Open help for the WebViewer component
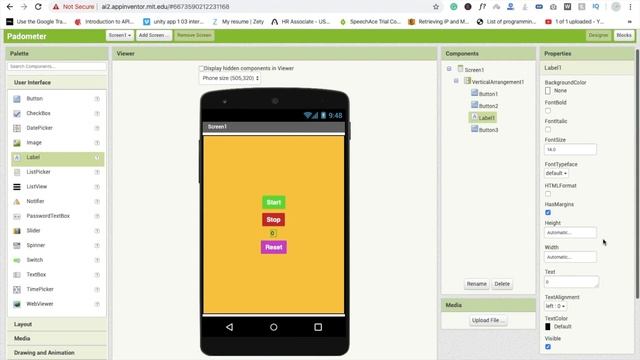The height and width of the screenshot is (360, 640). pyautogui.click(x=97, y=304)
